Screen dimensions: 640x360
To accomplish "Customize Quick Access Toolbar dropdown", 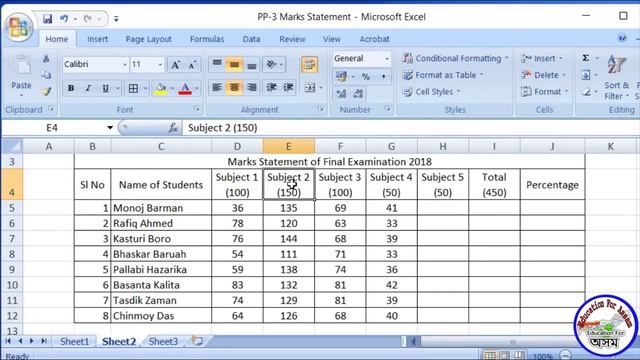I will 116,19.
